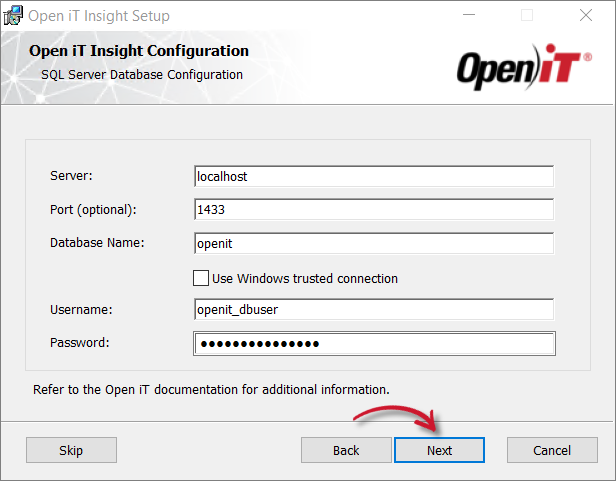This screenshot has height=481, width=616.
Task: Click the 'Database Name:' label
Action: pyautogui.click(x=97, y=242)
